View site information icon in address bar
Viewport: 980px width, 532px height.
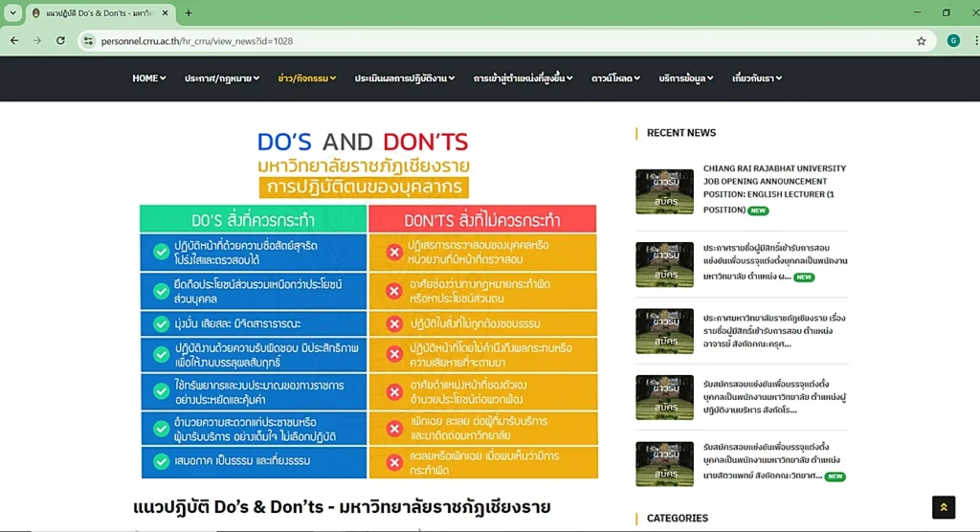[x=88, y=40]
